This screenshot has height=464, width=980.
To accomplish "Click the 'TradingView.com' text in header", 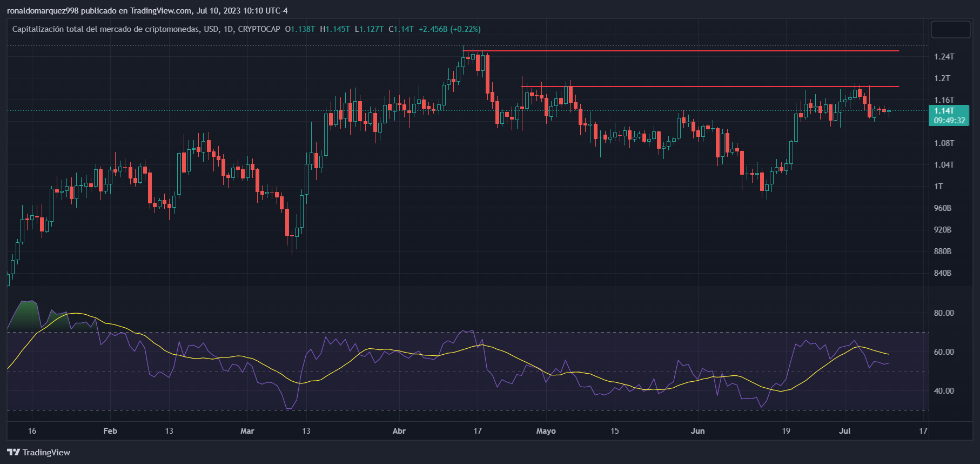I will (x=160, y=11).
